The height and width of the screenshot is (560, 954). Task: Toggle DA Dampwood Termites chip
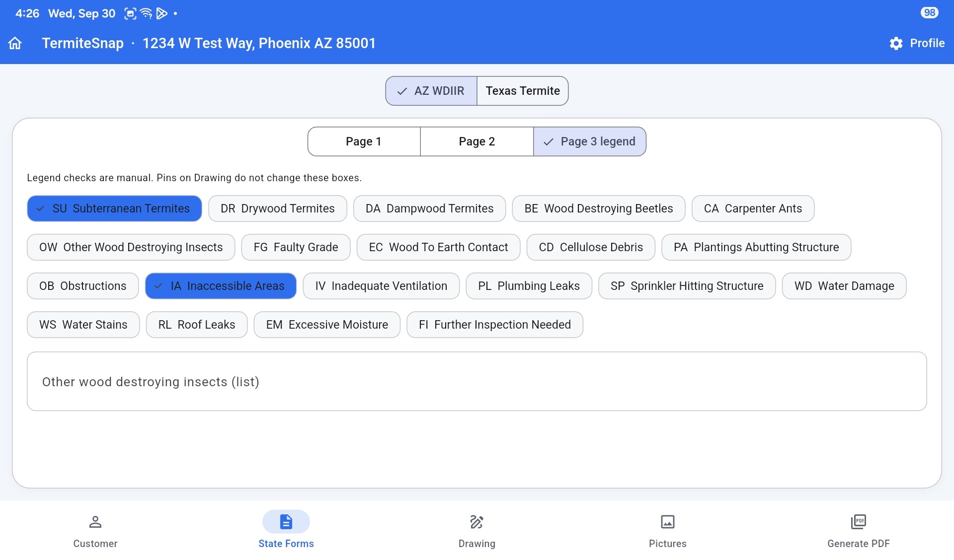(x=430, y=209)
